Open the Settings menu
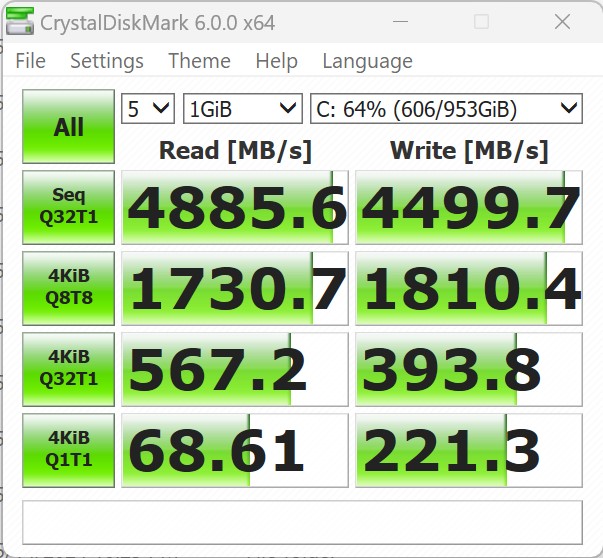 107,61
